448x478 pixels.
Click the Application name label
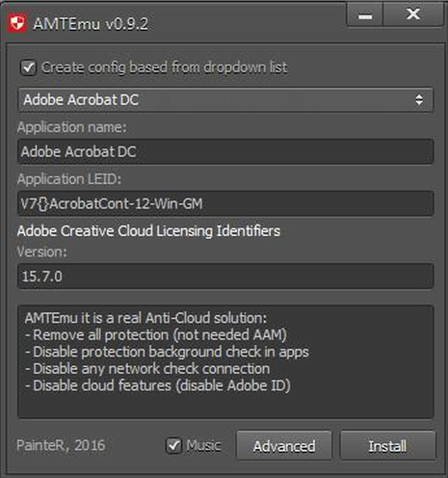[x=72, y=127]
